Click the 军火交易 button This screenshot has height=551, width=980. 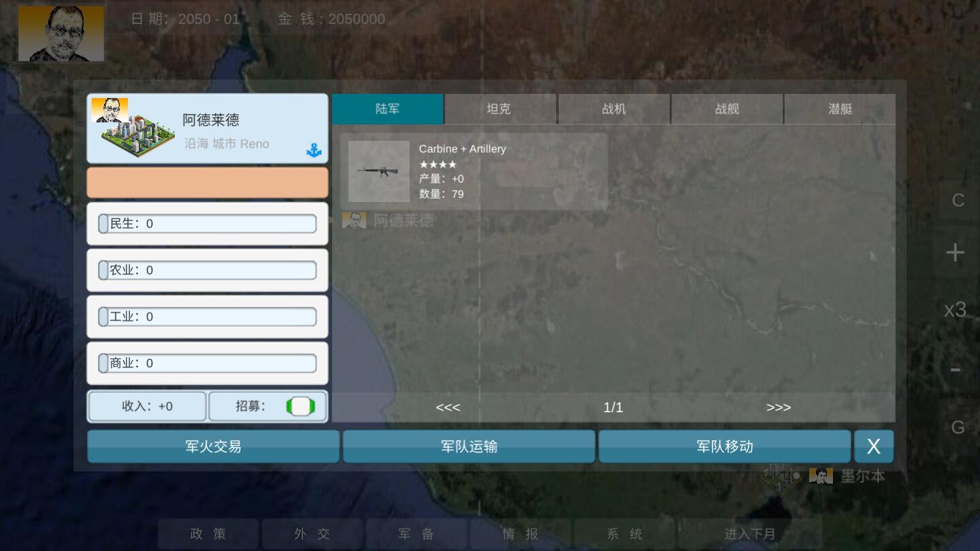point(213,446)
